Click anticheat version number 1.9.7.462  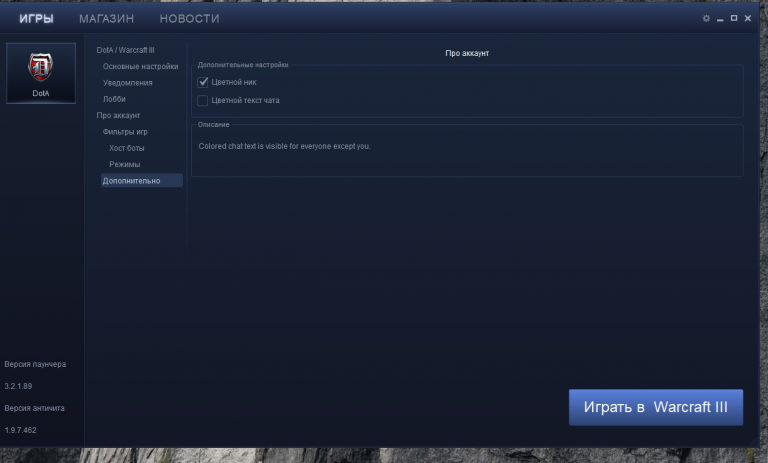tap(21, 430)
